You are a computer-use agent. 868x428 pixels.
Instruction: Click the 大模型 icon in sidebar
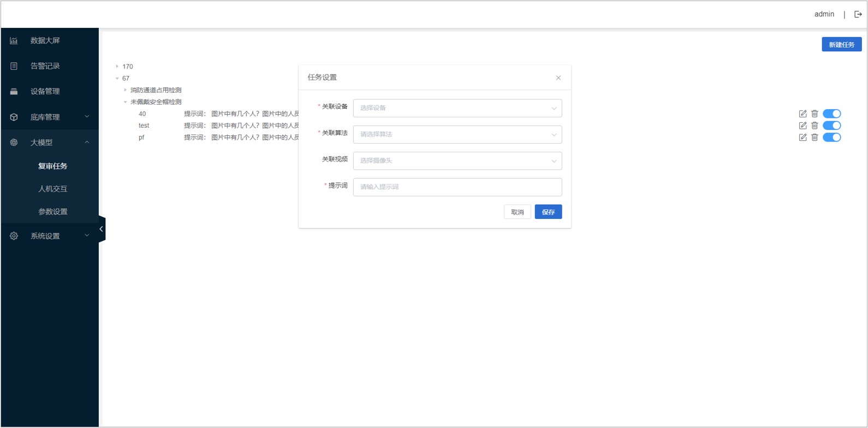(14, 142)
